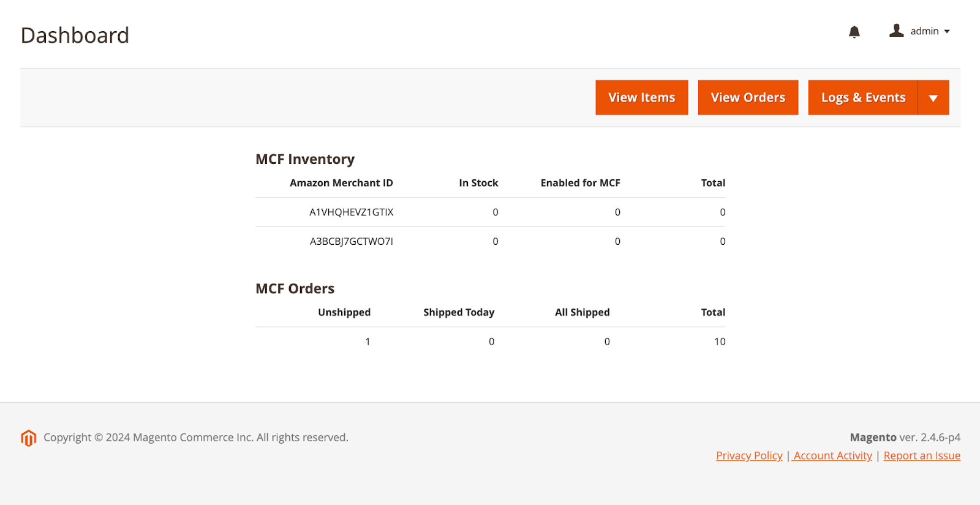
Task: Click the All Shipped column header
Action: pyautogui.click(x=582, y=312)
